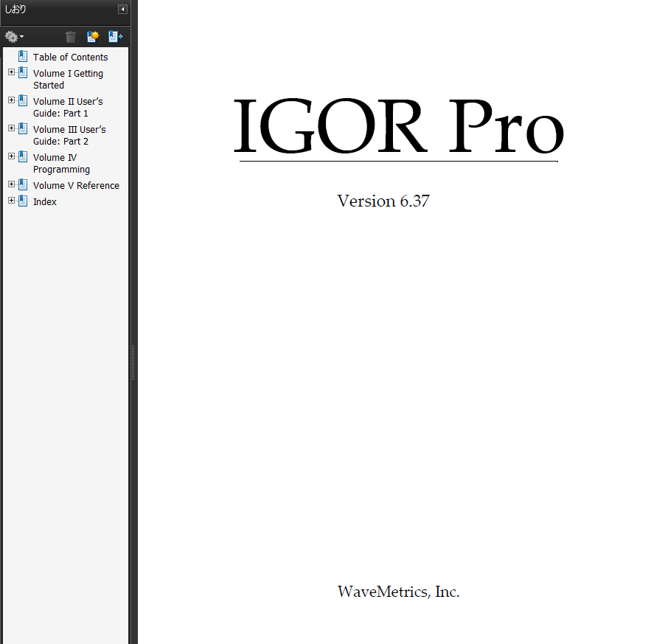Go to Volume II User's Guide: Part 1
Viewport: 651px width, 644px height.
(x=68, y=108)
